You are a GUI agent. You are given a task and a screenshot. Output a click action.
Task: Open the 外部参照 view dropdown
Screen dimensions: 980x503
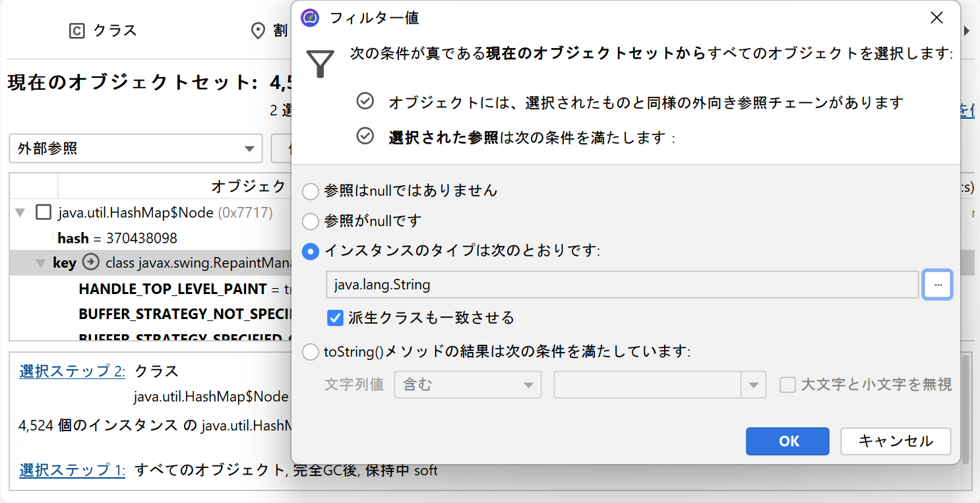tap(136, 148)
